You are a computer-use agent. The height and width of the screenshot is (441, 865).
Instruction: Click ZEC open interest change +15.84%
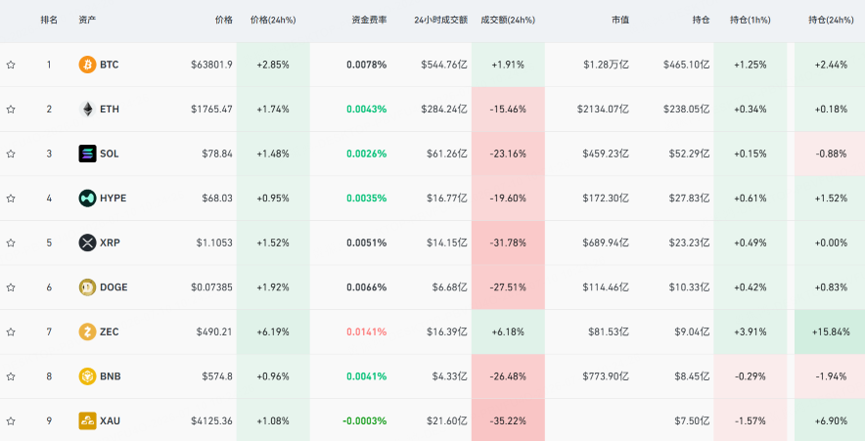tap(831, 332)
